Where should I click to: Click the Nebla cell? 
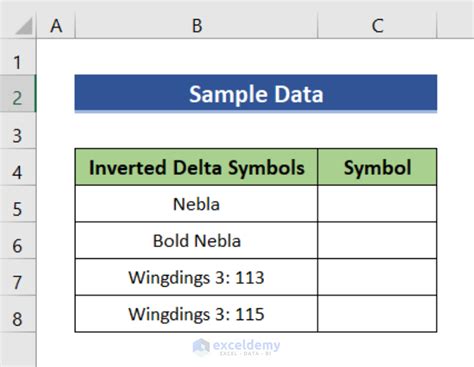coord(197,204)
